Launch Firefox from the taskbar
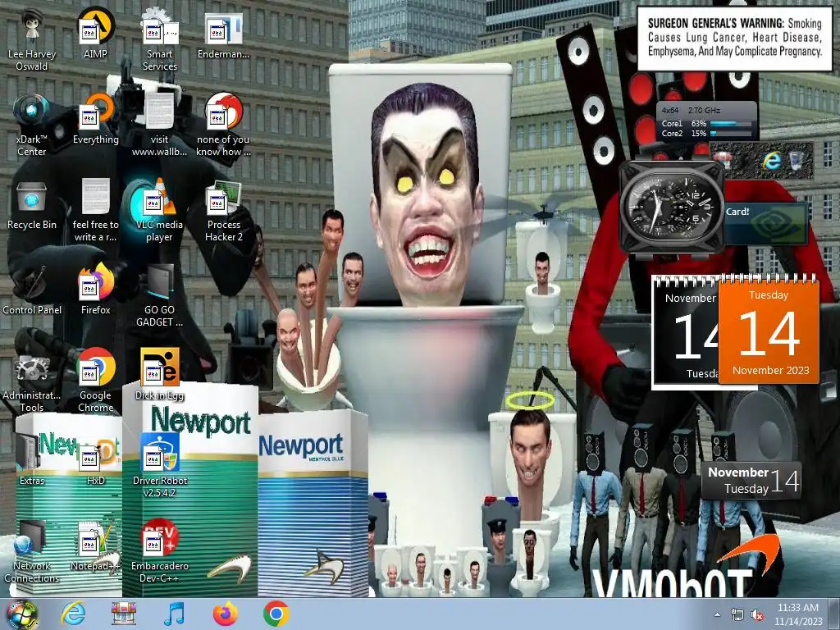 [x=226, y=614]
